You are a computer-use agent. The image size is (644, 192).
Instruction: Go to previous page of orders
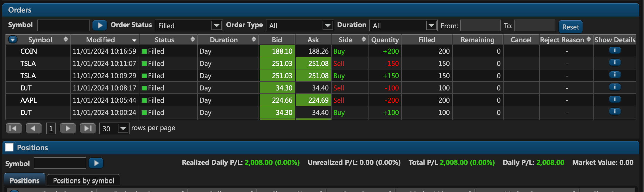click(34, 128)
